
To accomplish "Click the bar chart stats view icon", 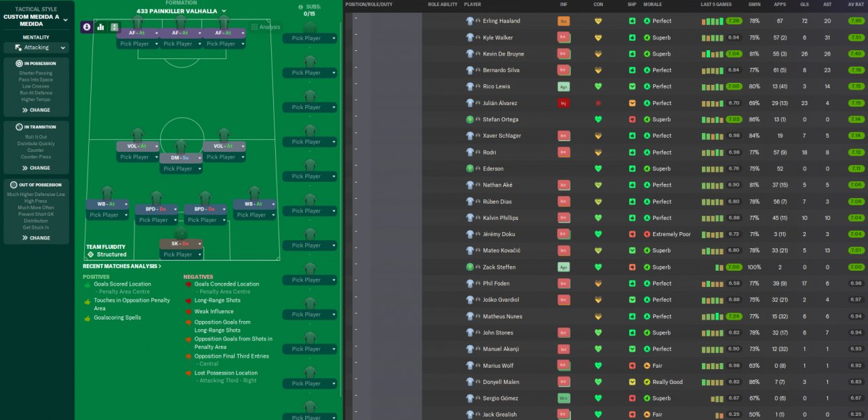I will tap(101, 27).
